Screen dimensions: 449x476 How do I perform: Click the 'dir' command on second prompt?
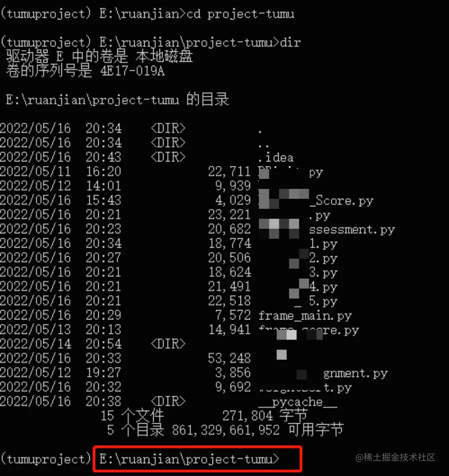290,43
